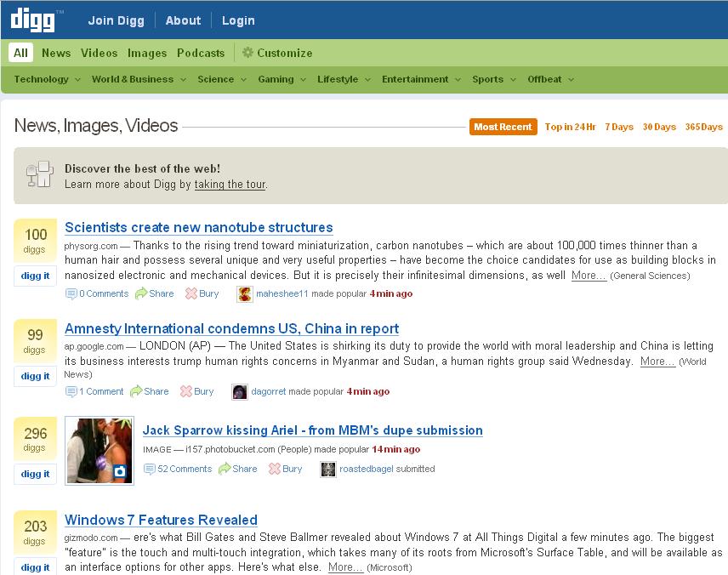Sort by 30 Days
Viewport: 728px width, 575px height.
pos(659,127)
